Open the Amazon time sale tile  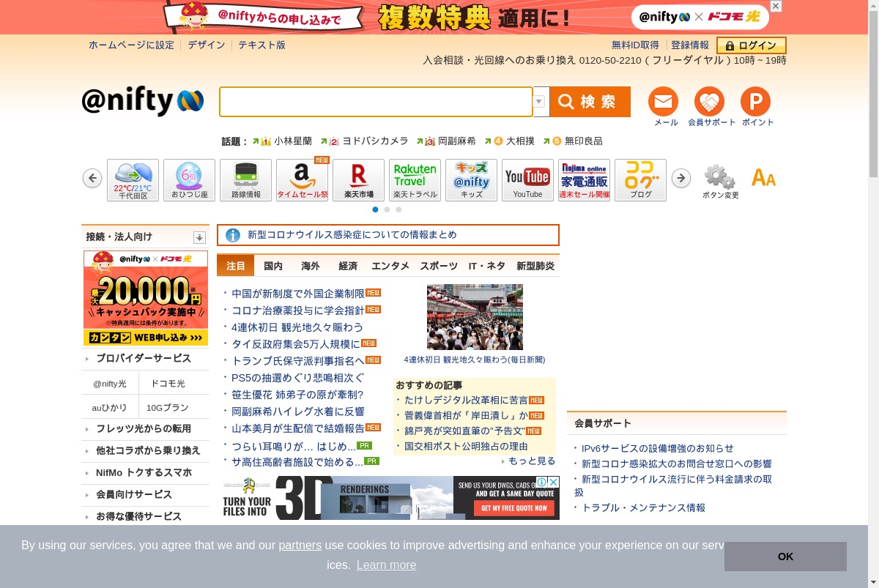(302, 180)
